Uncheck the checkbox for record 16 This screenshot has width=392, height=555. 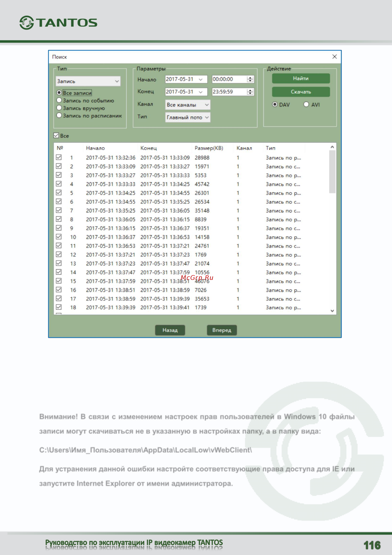pyautogui.click(x=59, y=290)
